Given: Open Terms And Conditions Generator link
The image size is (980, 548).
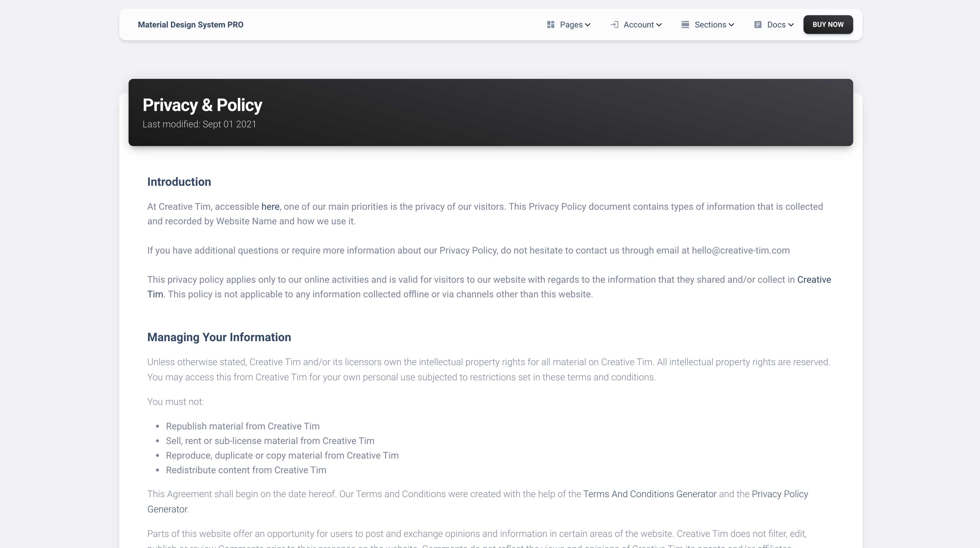Looking at the screenshot, I should (650, 494).
